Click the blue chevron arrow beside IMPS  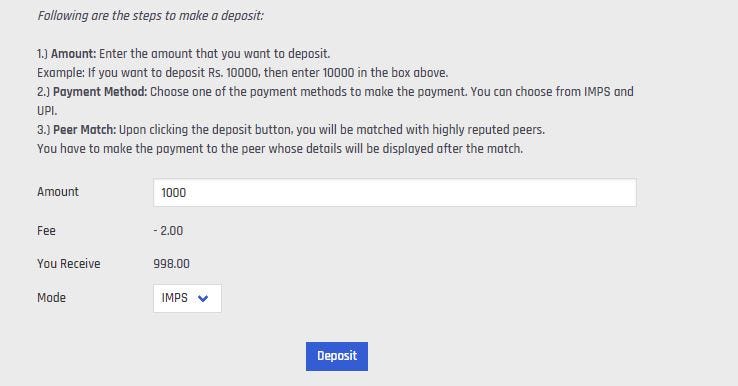pos(203,298)
